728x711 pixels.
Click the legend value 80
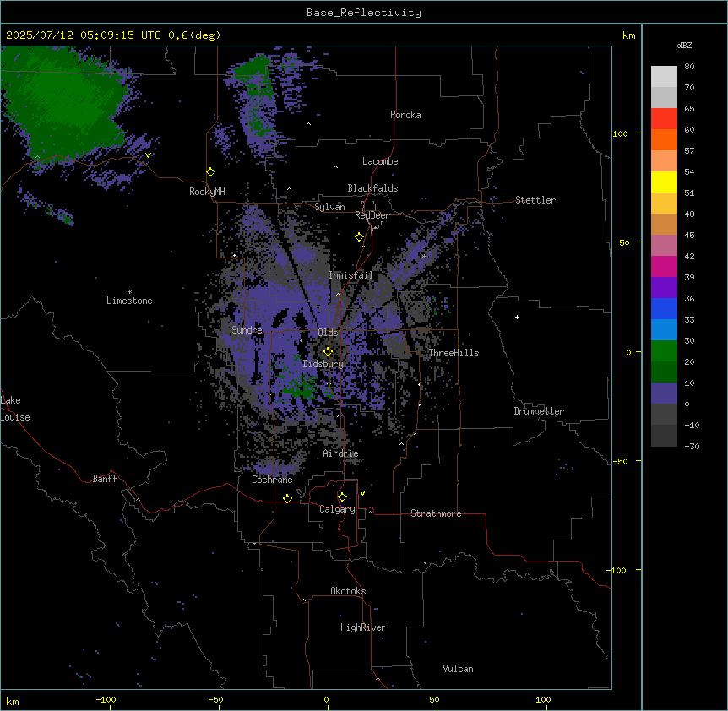689,67
